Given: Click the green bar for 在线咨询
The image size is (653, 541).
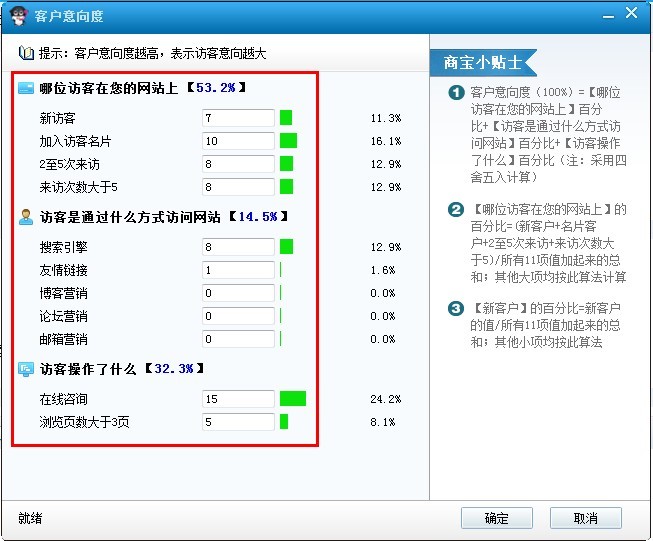Looking at the screenshot, I should click(293, 399).
